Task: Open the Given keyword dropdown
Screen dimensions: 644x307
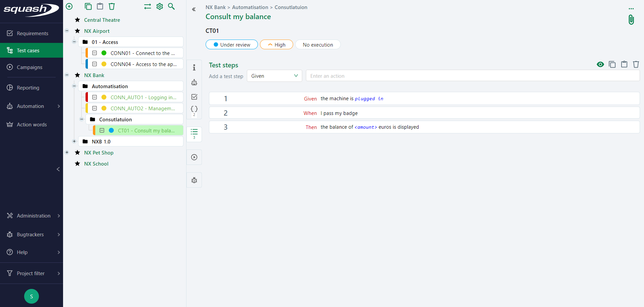Action: click(274, 76)
